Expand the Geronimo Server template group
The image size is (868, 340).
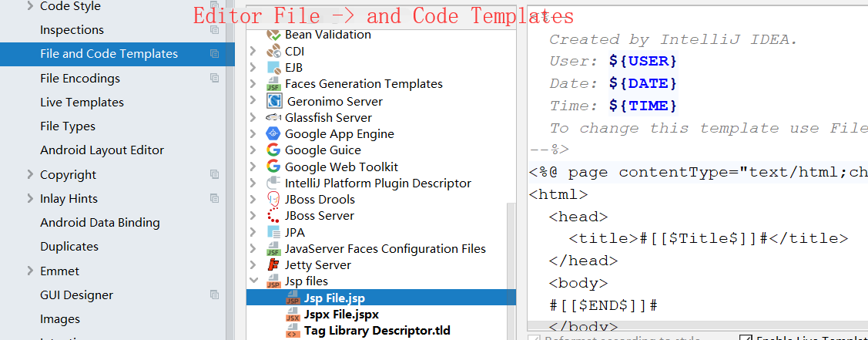coord(253,101)
